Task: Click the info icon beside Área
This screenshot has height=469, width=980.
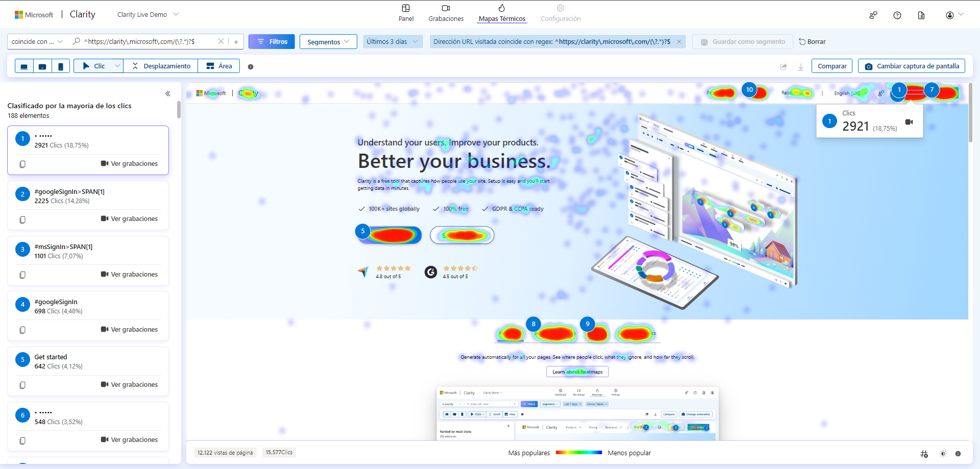Action: 251,67
